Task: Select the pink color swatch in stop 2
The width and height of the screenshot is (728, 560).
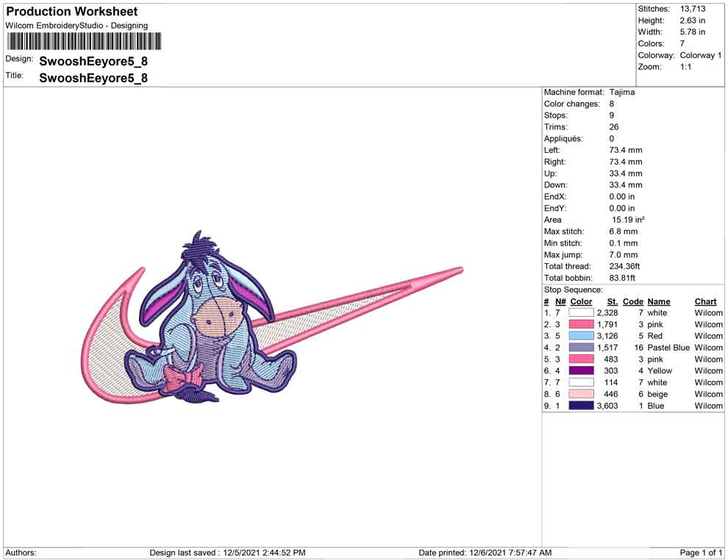Action: coord(581,324)
